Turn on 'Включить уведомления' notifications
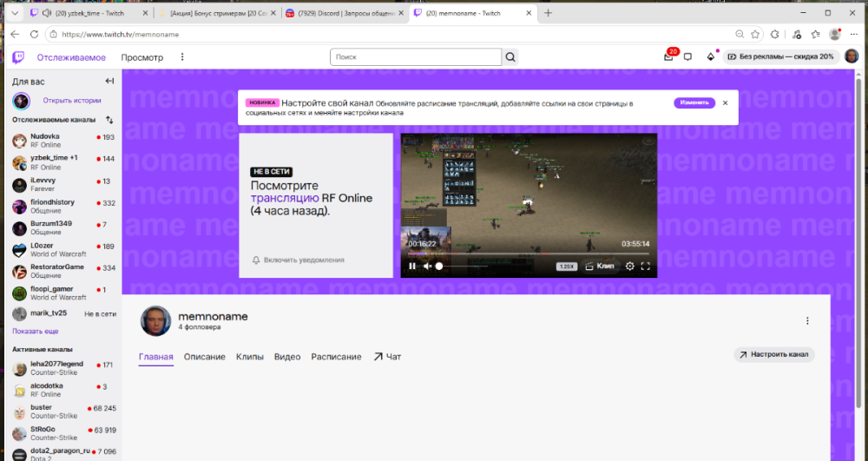This screenshot has width=868, height=461. tap(299, 260)
